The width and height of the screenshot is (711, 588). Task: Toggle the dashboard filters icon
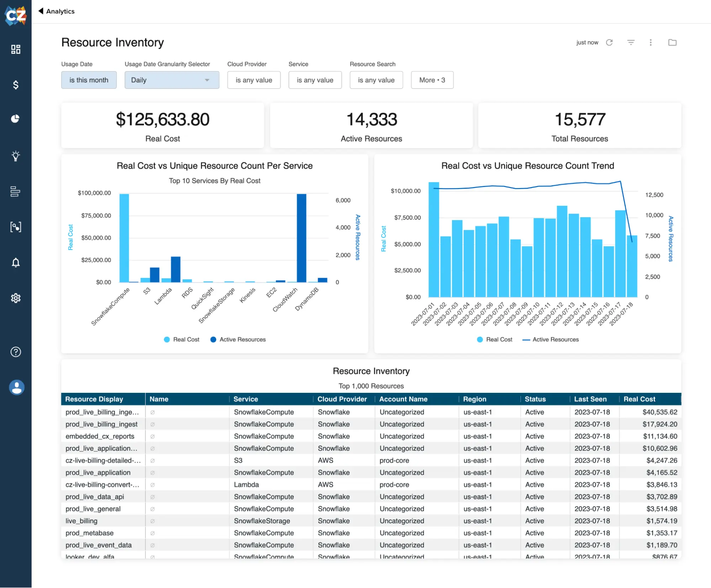(x=631, y=42)
